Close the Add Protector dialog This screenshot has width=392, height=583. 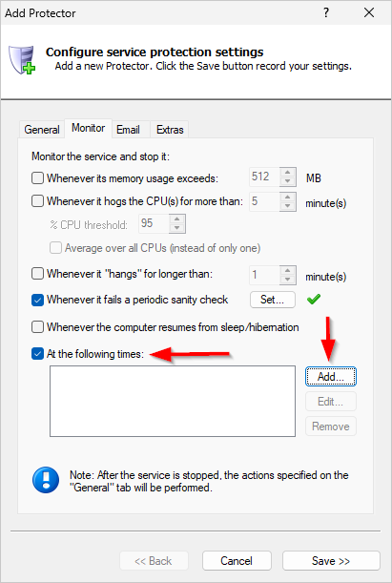(369, 12)
